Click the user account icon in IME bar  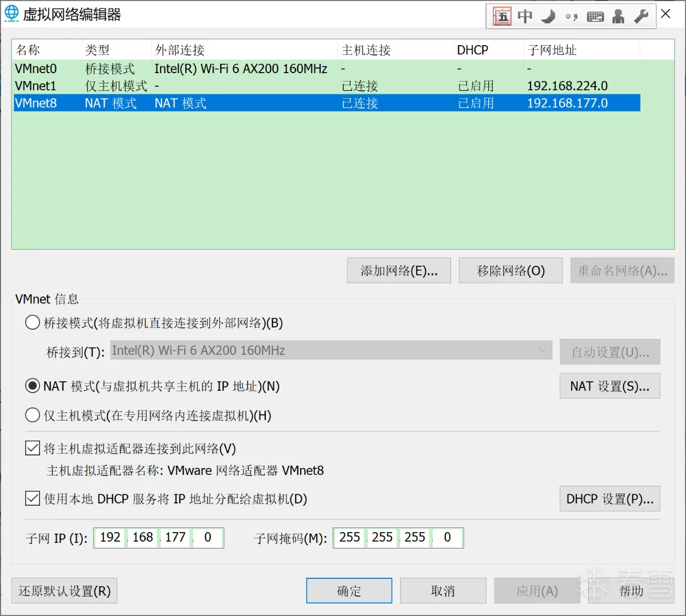[x=618, y=16]
